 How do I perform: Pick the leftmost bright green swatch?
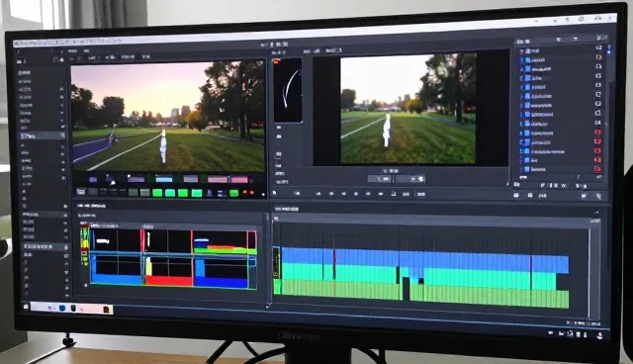coord(157,193)
